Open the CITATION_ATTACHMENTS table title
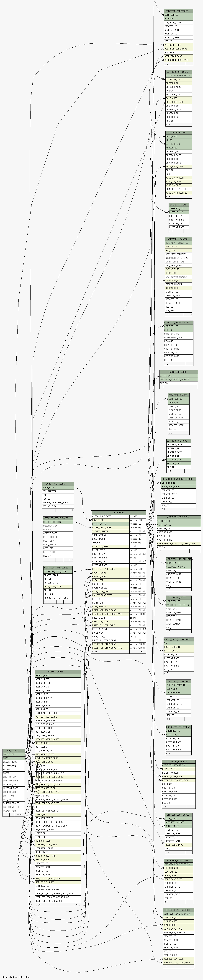 coord(178,323)
